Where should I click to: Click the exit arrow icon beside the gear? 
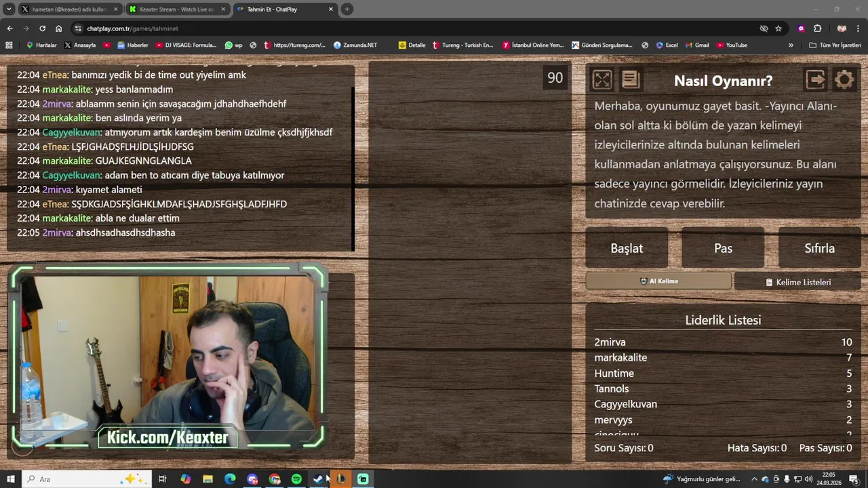(x=816, y=80)
